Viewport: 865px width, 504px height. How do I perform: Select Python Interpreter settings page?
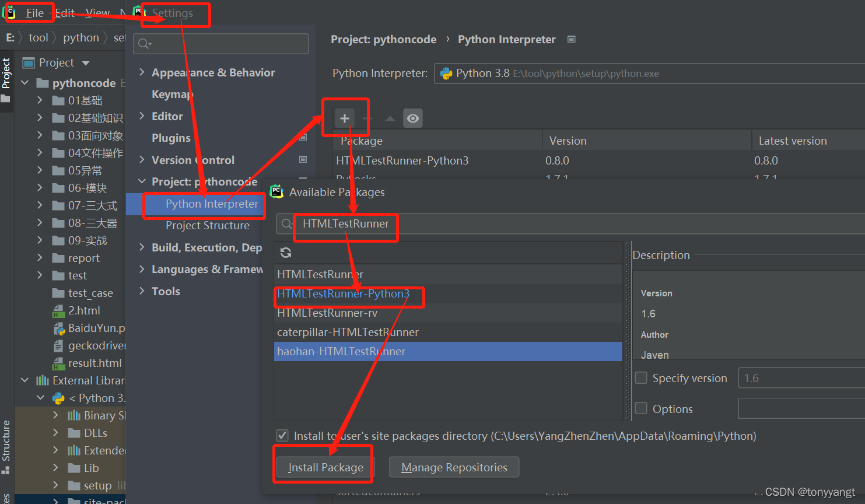pyautogui.click(x=212, y=204)
